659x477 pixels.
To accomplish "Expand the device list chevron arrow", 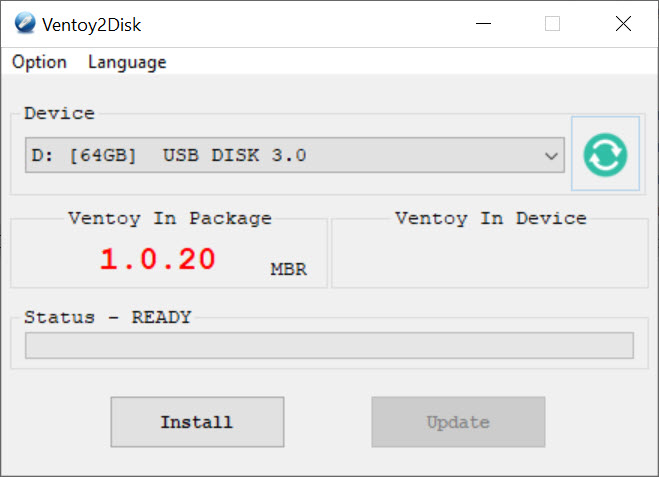I will [x=551, y=156].
